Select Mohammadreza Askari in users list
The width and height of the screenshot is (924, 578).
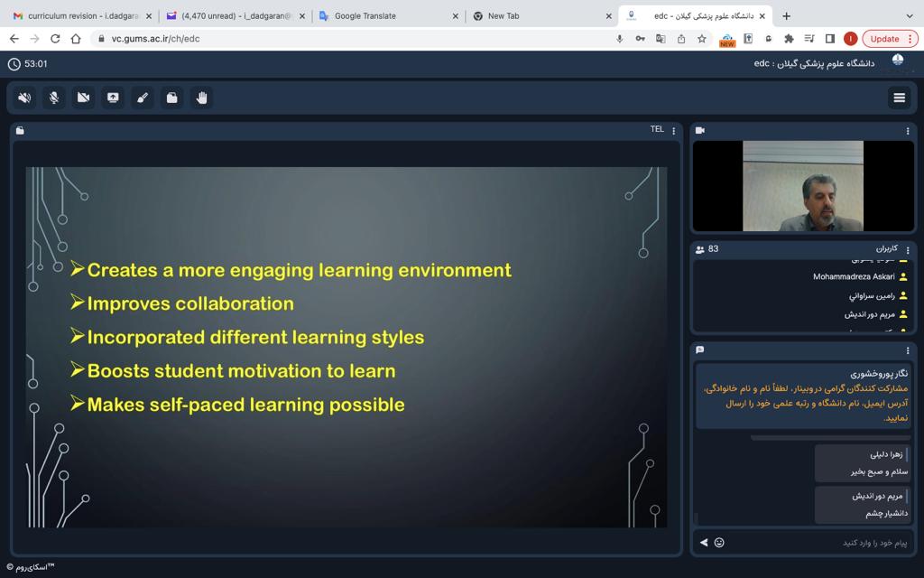[x=854, y=277]
